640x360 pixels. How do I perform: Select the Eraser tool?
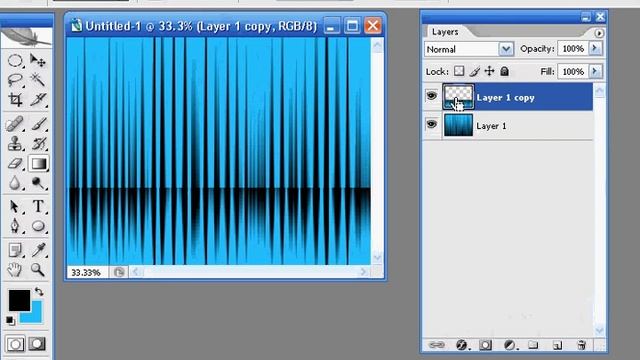[15, 163]
